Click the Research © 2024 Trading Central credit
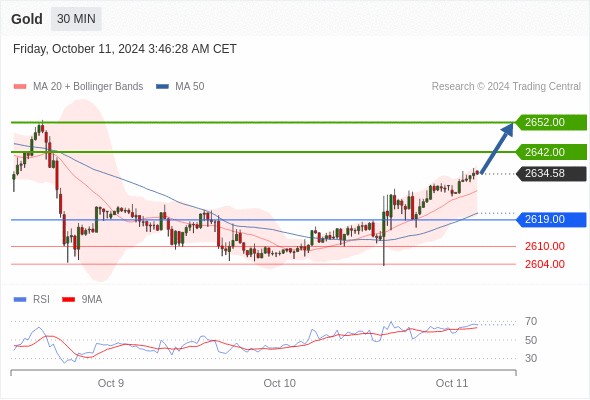 tap(506, 87)
